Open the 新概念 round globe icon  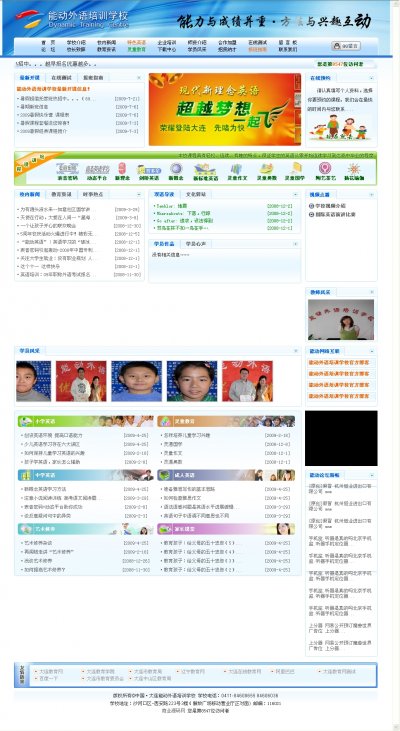click(176, 168)
